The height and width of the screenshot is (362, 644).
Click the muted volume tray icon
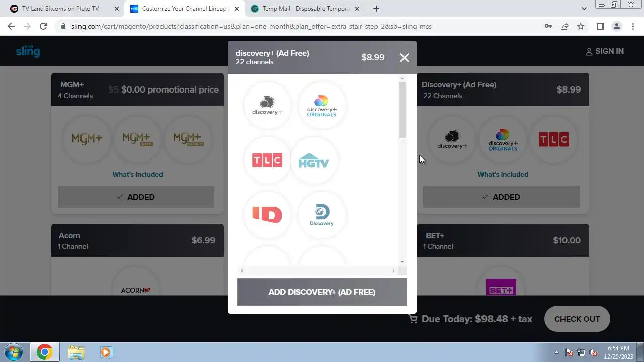tap(593, 352)
